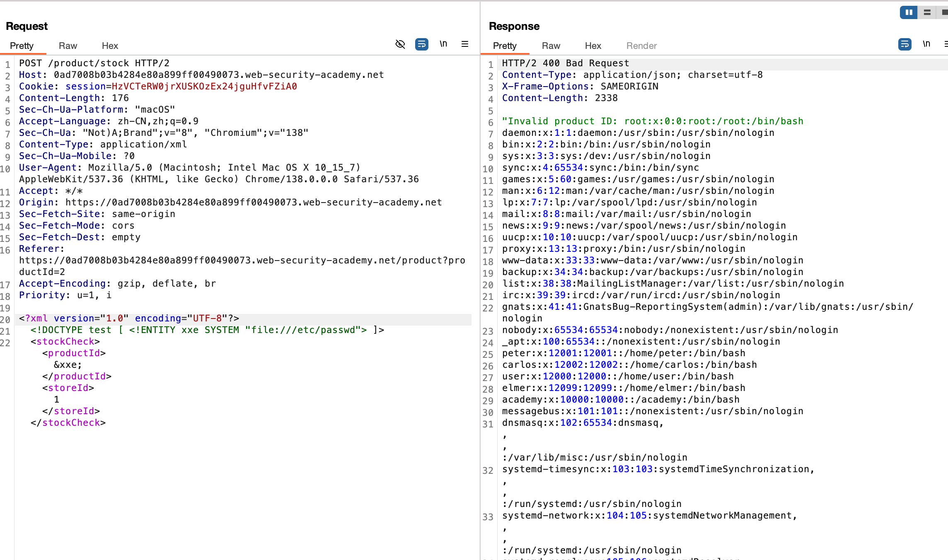Screen dimensions: 948x560
Task: Open Response panel options menu icon
Action: click(946, 44)
